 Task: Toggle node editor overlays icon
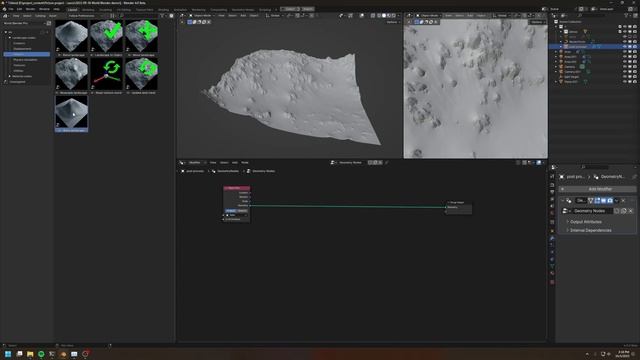tap(539, 162)
